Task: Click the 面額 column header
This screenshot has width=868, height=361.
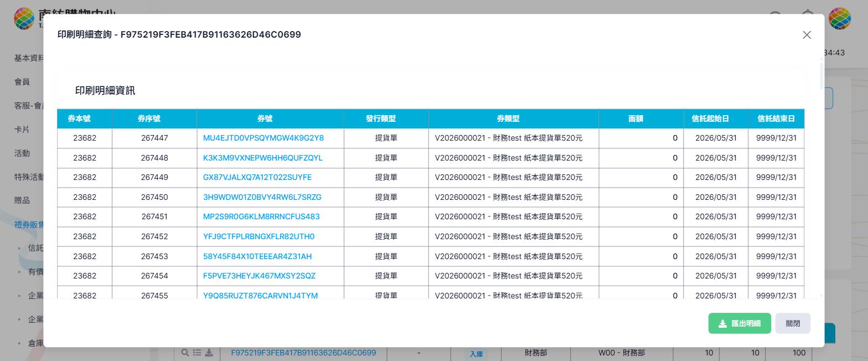Action: tap(641, 118)
